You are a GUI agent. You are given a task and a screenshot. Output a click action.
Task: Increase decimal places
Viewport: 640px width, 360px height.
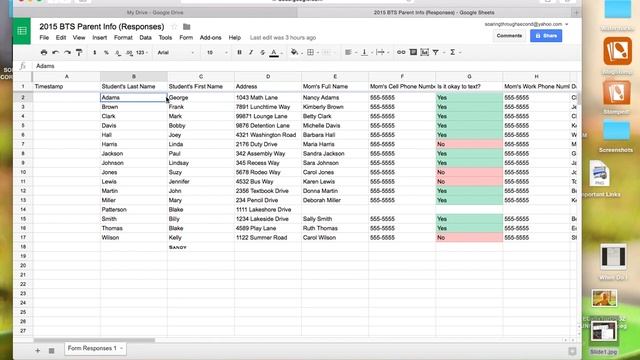click(x=129, y=52)
